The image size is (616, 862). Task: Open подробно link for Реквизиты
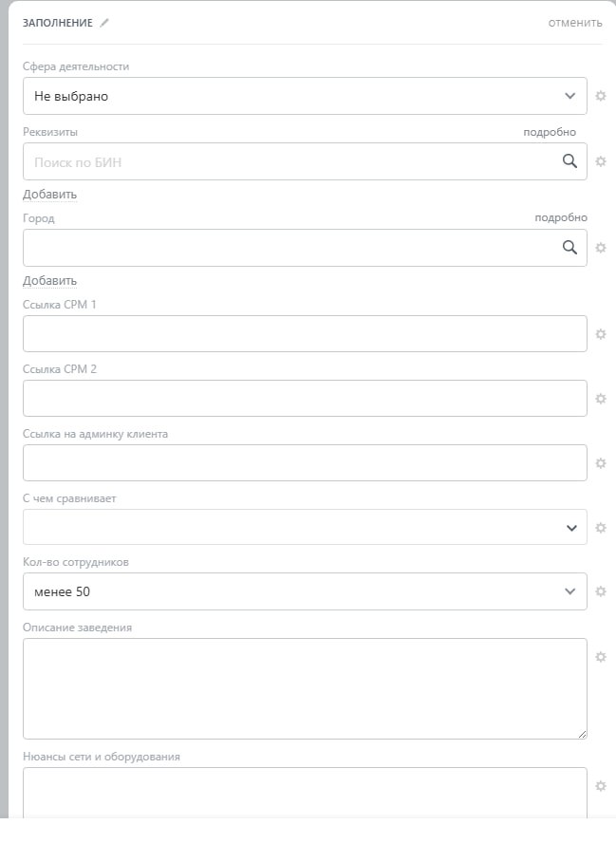click(550, 132)
